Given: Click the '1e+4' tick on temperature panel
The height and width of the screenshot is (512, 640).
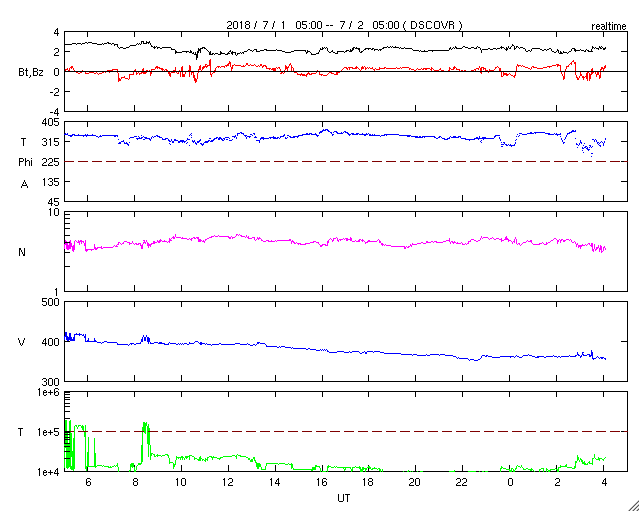Looking at the screenshot, I should click(x=49, y=472).
